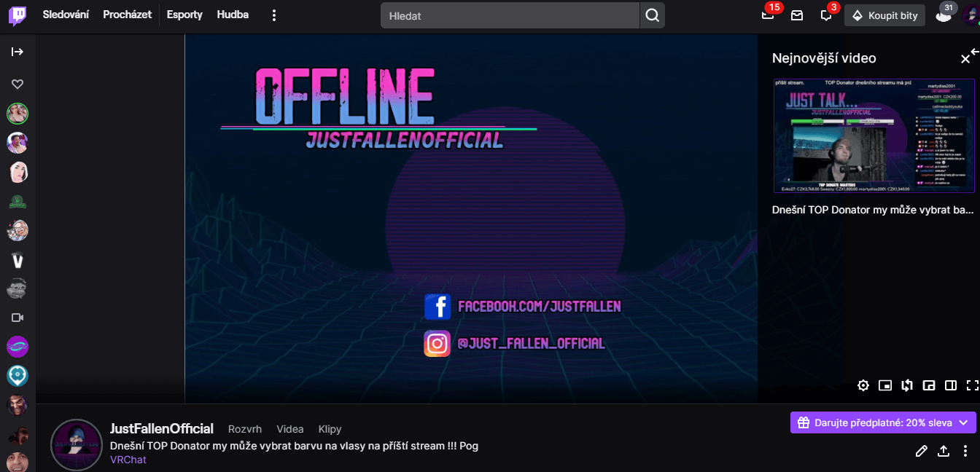The width and height of the screenshot is (980, 472).
Task: Click the Koupit bity button
Action: 884,15
